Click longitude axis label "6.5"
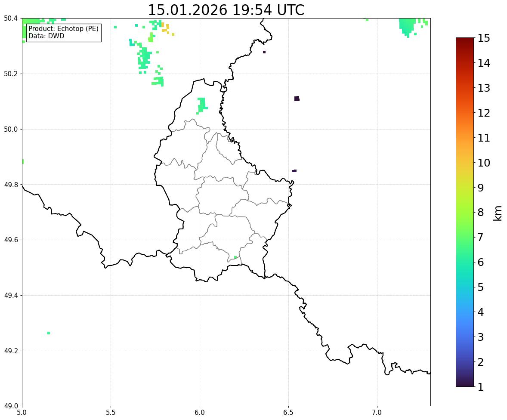Image resolution: width=507 pixels, height=420 pixels. (x=288, y=413)
